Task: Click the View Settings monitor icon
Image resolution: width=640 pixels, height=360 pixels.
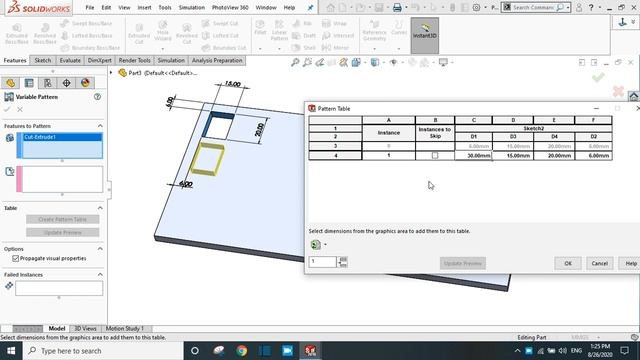Action: pos(443,62)
